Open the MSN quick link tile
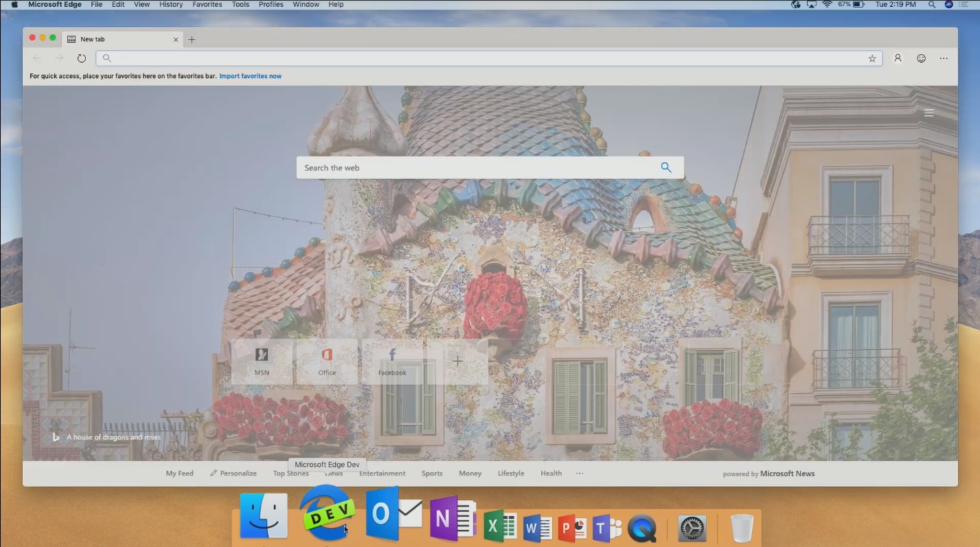 pos(262,361)
